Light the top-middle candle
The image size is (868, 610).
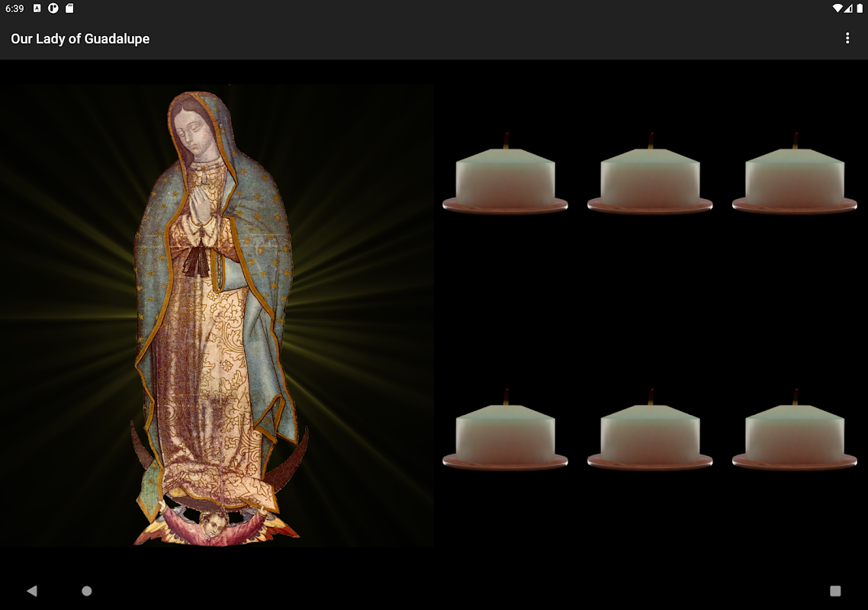[x=650, y=173]
